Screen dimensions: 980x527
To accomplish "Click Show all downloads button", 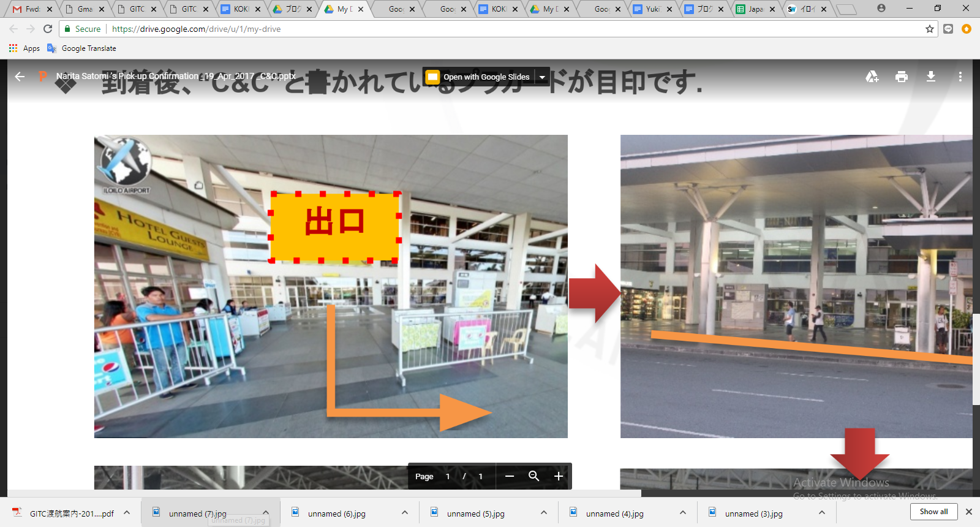I will coord(933,512).
